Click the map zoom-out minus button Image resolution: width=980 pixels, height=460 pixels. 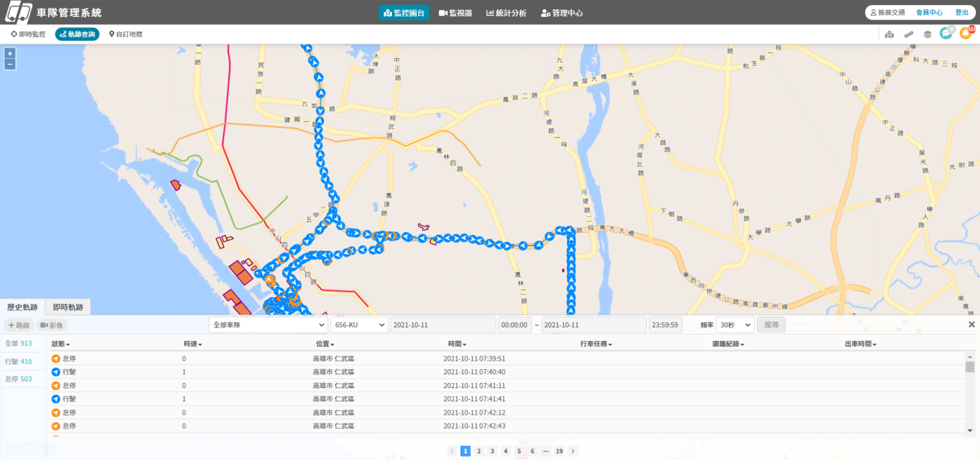coord(10,64)
